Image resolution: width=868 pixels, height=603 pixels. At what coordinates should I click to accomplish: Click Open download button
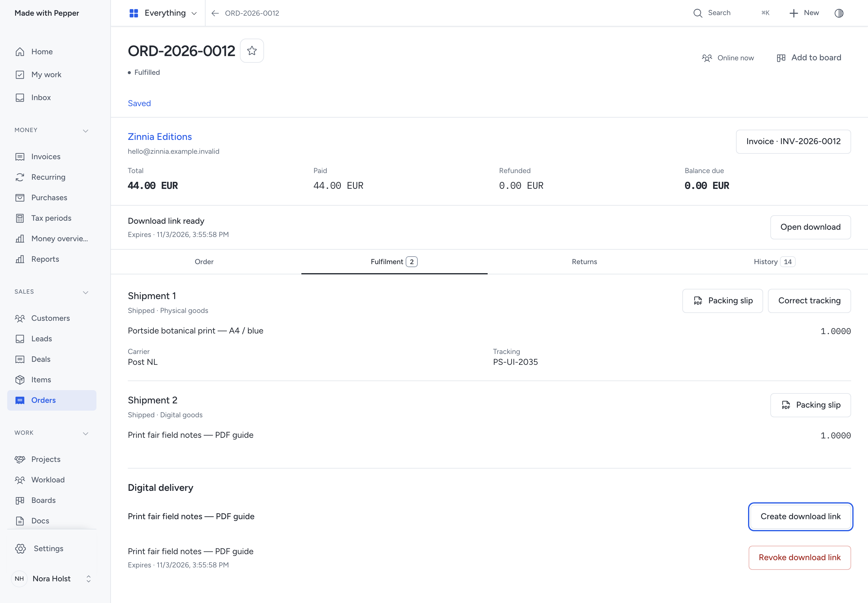pyautogui.click(x=810, y=227)
